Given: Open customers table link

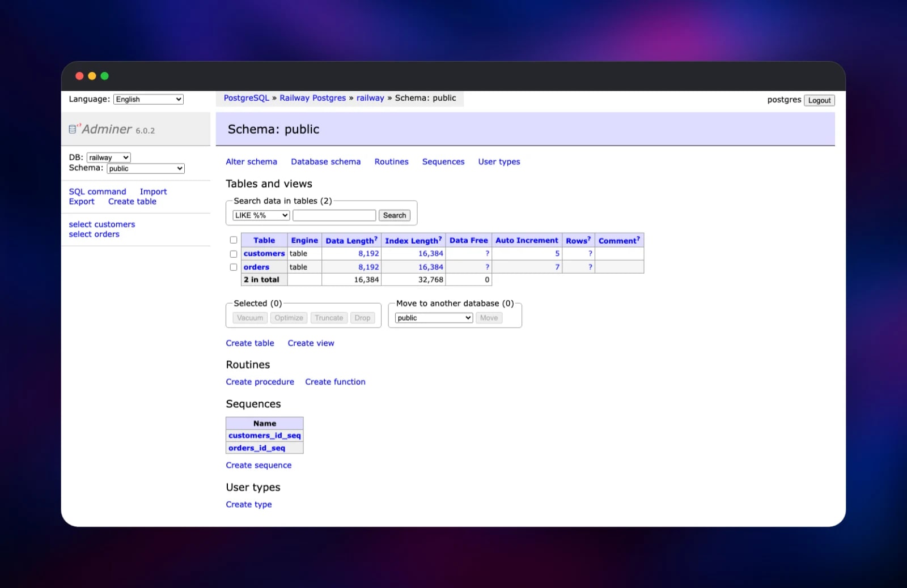Looking at the screenshot, I should point(264,254).
